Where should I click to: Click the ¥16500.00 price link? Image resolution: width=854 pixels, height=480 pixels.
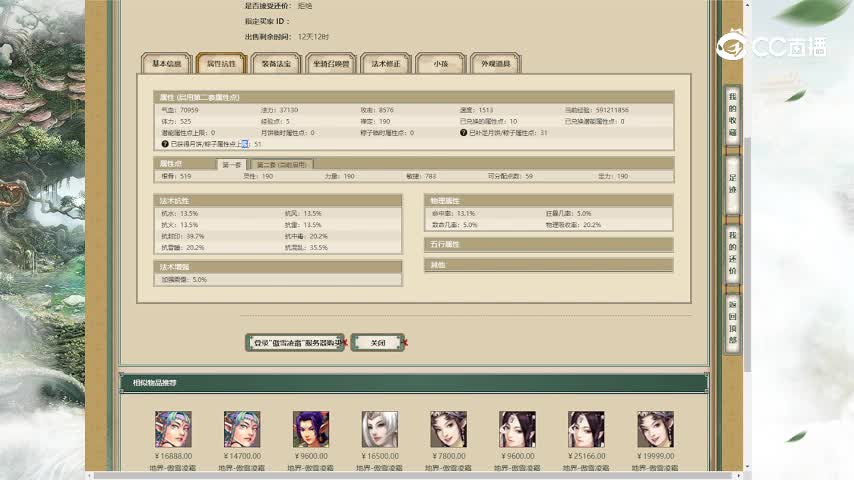click(x=380, y=456)
